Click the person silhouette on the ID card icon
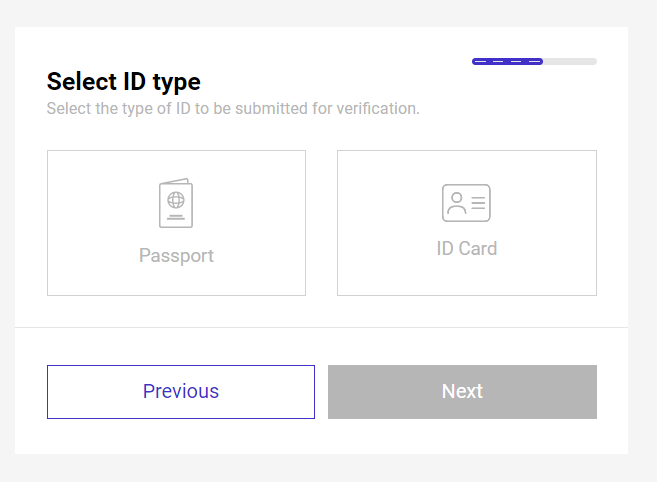Viewport: 657px width, 482px height. [x=456, y=203]
